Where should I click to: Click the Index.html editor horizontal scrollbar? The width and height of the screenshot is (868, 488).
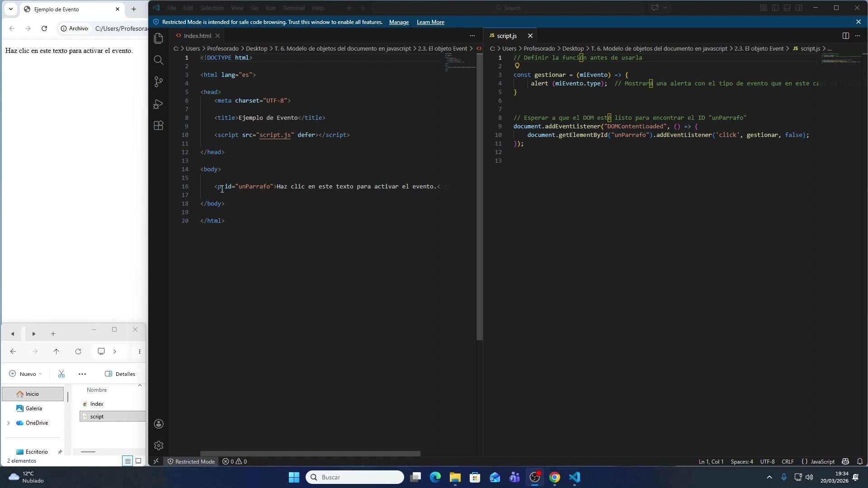pos(310,454)
